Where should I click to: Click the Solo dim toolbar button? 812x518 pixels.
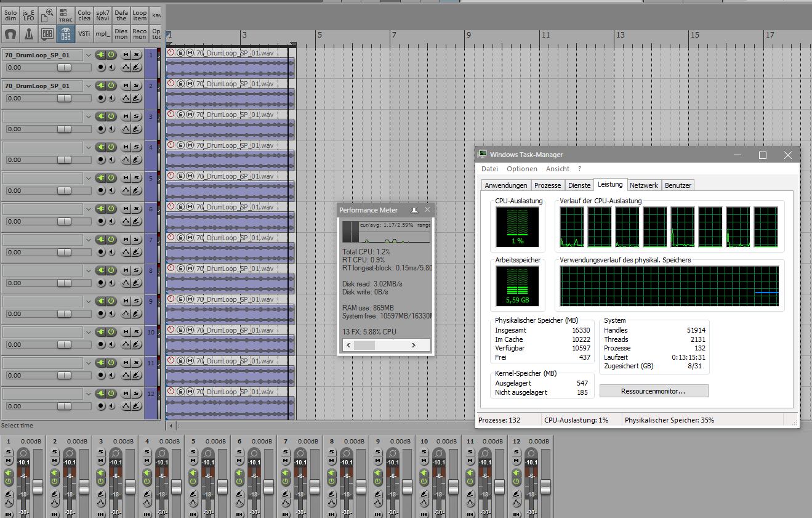tap(10, 15)
